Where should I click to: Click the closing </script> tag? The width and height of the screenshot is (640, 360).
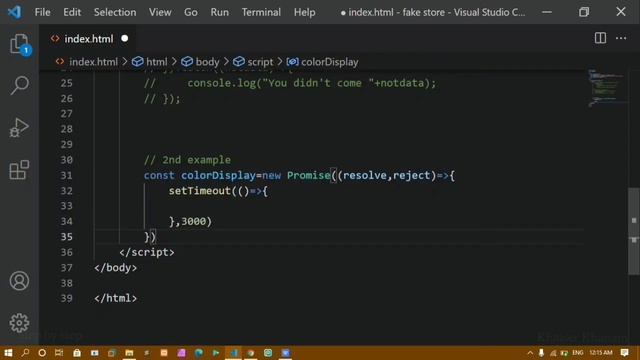[x=147, y=252]
